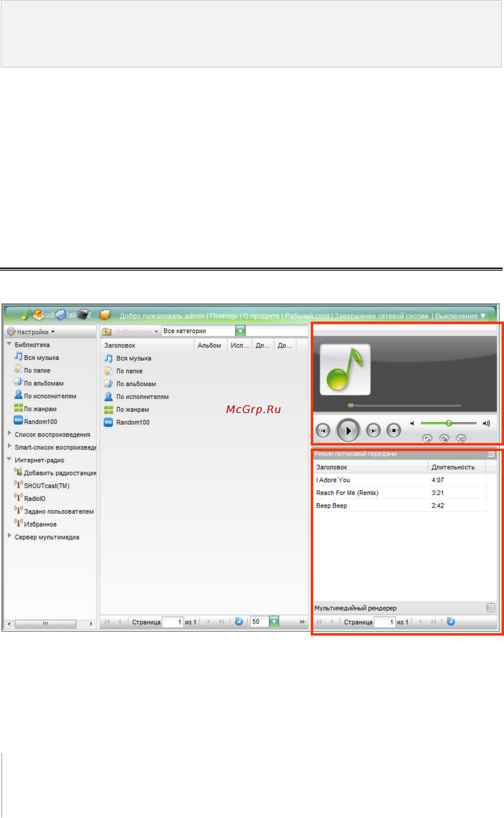Expand the Сервер мультимедиа node
The image size is (504, 818).
(x=9, y=535)
